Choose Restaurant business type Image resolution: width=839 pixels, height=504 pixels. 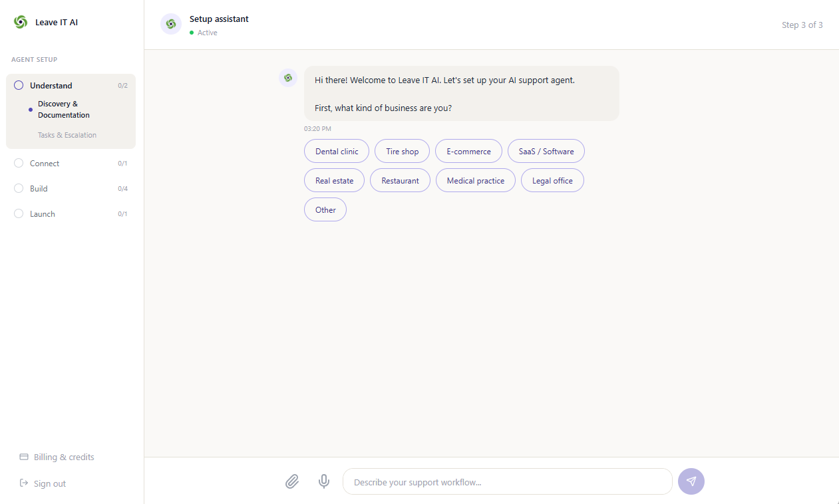pos(401,180)
